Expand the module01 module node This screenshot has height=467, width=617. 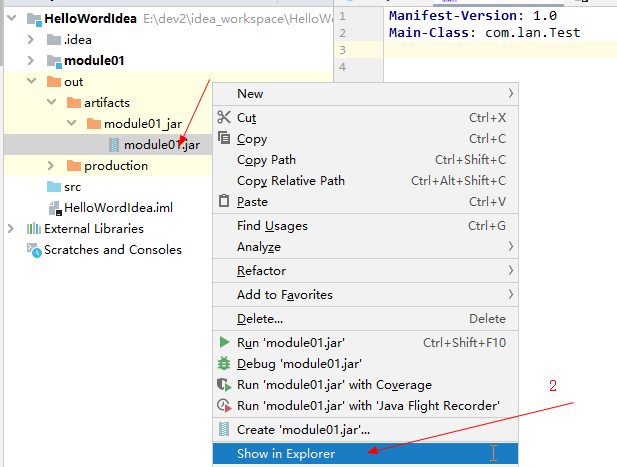pos(31,60)
